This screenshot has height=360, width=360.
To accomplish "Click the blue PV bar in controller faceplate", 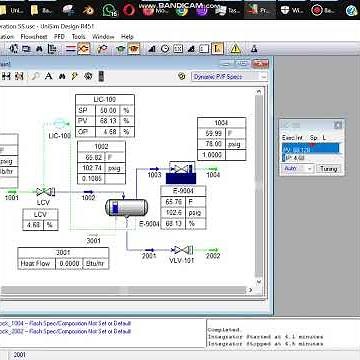I will click(311, 148).
